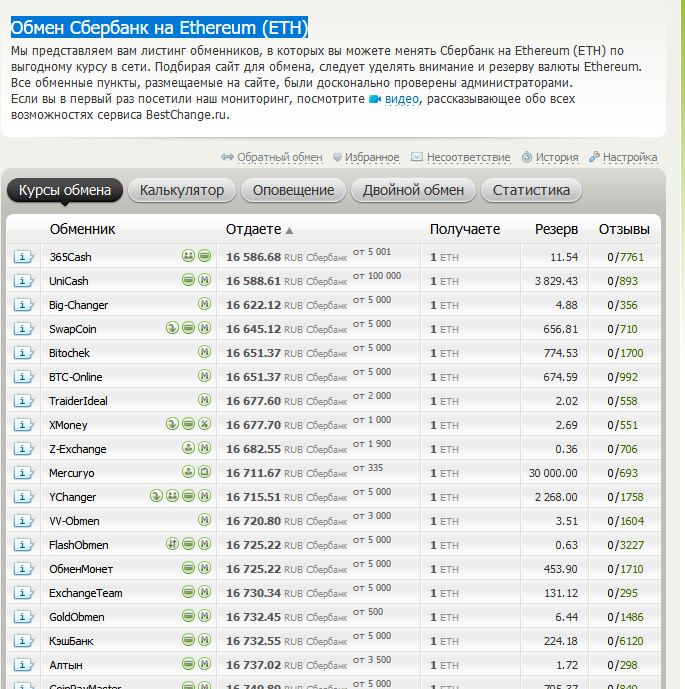Open the Настройка settings link
This screenshot has height=689, width=685.
(629, 157)
